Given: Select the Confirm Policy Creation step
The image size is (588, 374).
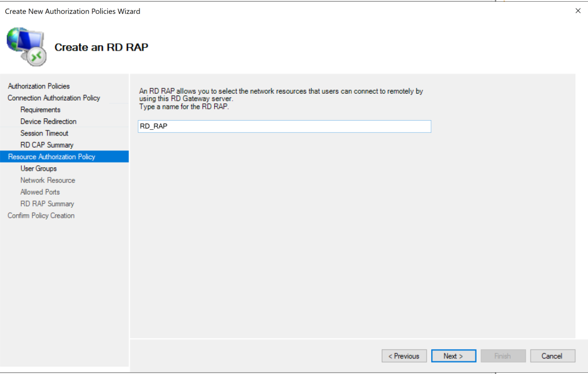Looking at the screenshot, I should coord(41,215).
